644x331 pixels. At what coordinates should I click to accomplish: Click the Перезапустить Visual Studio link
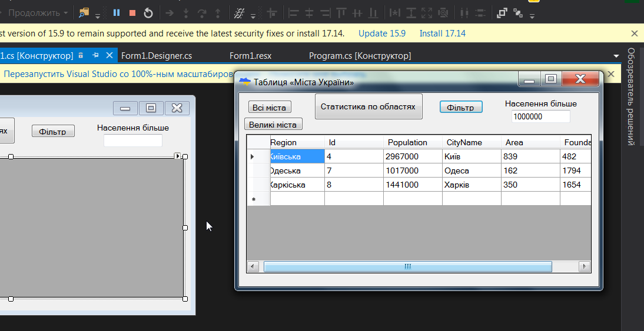[117, 74]
